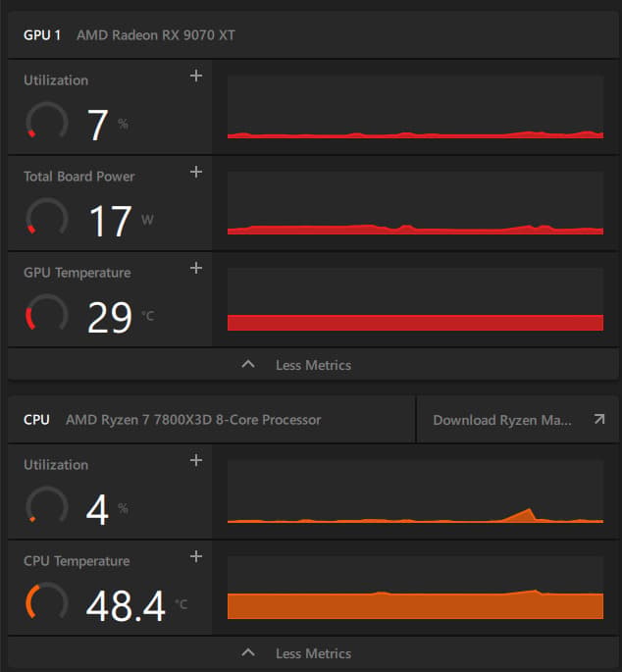The image size is (622, 672).
Task: Click the GPU Temperature history graph
Action: pos(415,299)
